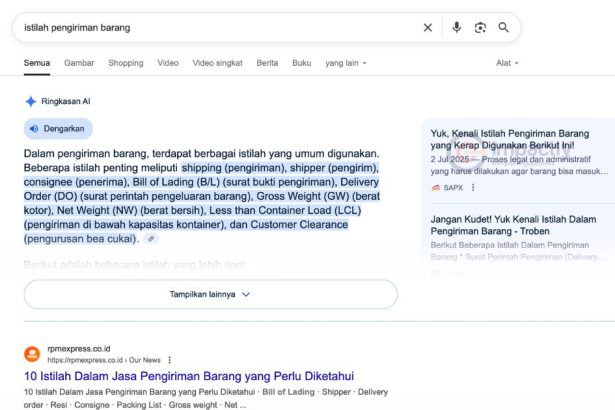Click the SAPX source logo icon

pos(436,188)
